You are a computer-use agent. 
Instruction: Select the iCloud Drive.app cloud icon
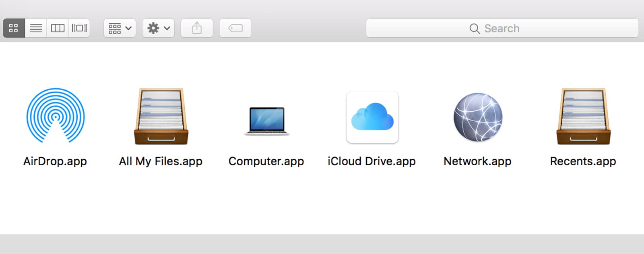(x=372, y=117)
